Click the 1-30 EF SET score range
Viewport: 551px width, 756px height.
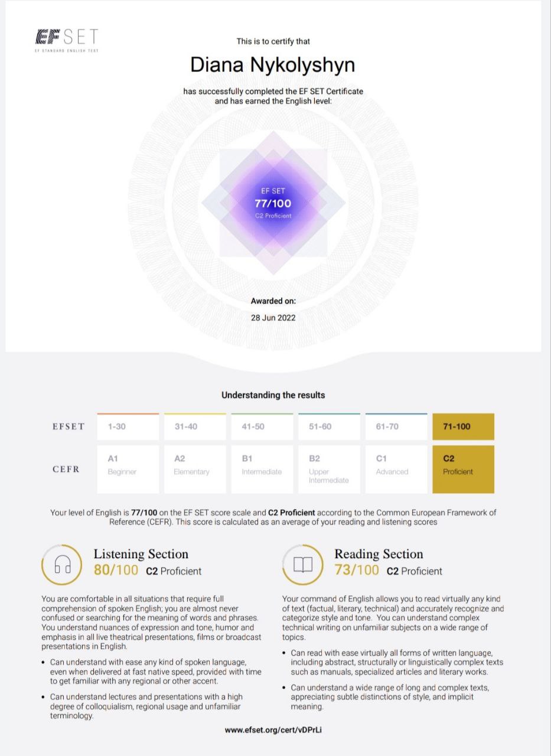[x=128, y=426]
